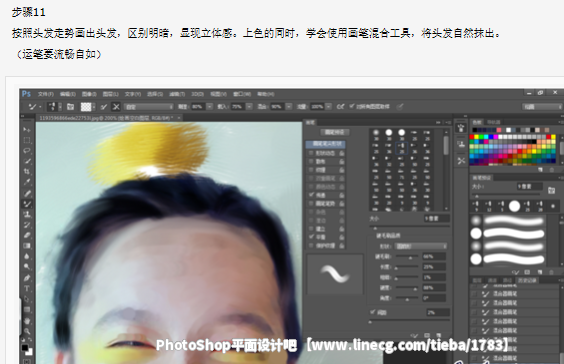Select the Hand tool
The image size is (564, 364).
(x=27, y=320)
